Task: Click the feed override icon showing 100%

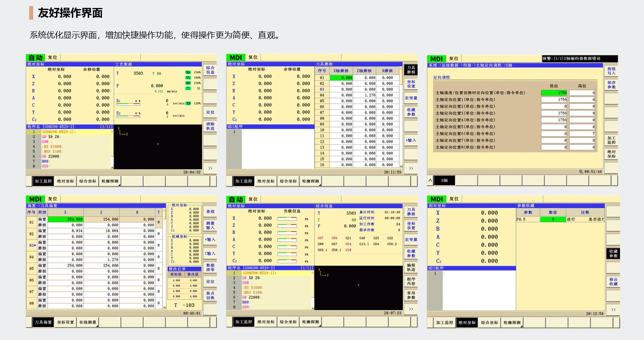Action: tap(188, 78)
